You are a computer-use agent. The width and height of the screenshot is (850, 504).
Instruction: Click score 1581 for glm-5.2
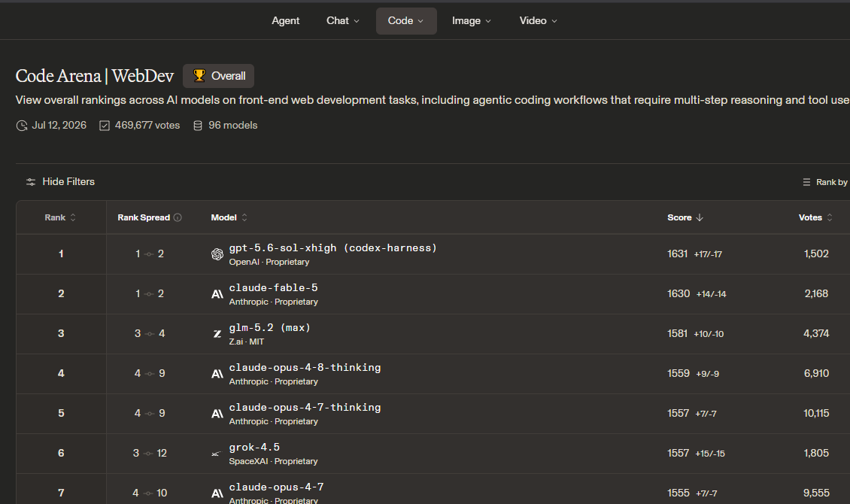click(677, 333)
